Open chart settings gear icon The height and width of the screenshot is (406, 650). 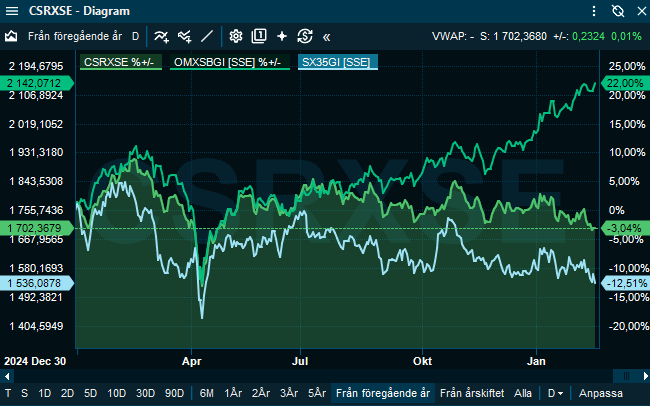point(236,36)
